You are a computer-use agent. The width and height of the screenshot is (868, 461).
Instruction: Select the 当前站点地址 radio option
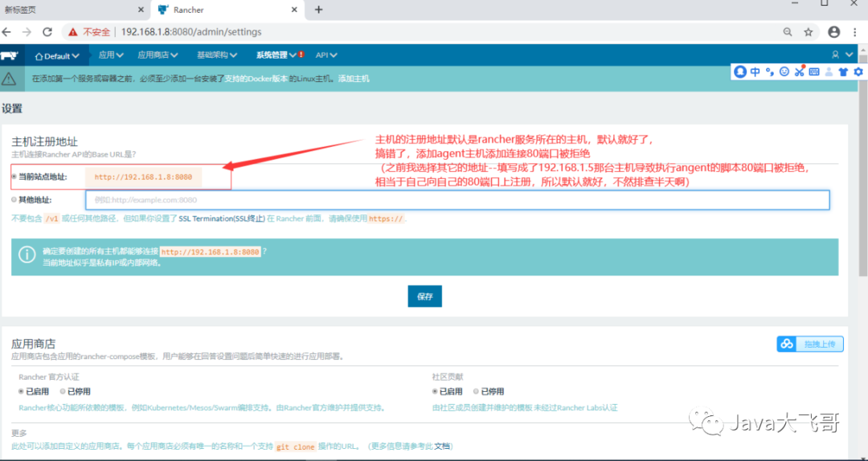pyautogui.click(x=14, y=177)
